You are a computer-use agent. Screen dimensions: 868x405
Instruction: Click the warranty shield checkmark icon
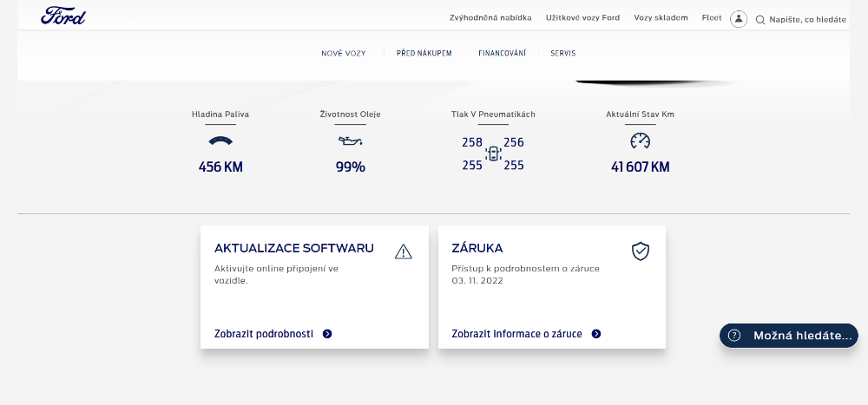click(640, 251)
